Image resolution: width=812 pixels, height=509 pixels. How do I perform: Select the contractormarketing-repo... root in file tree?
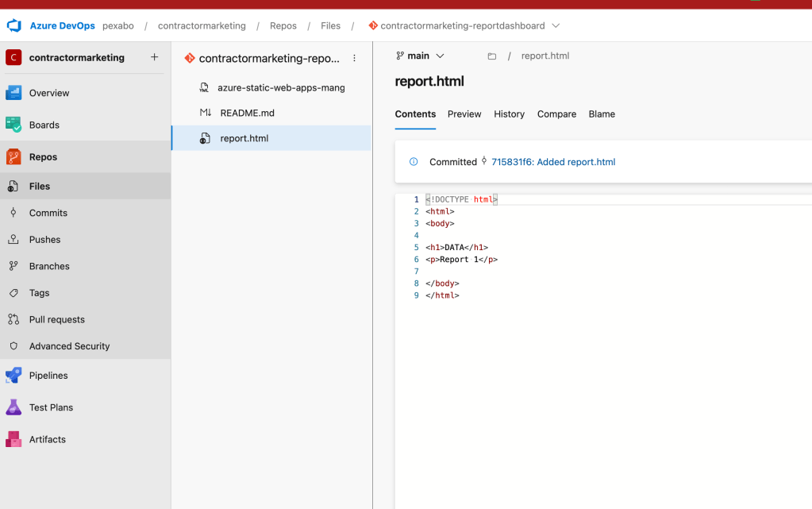[x=269, y=58]
